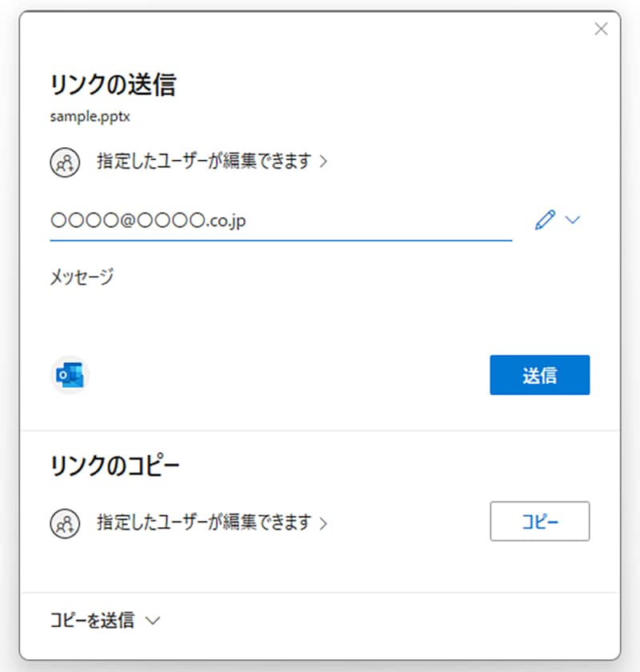This screenshot has height=672, width=640.
Task: Click the pencil edit permission icon
Action: pos(545,220)
